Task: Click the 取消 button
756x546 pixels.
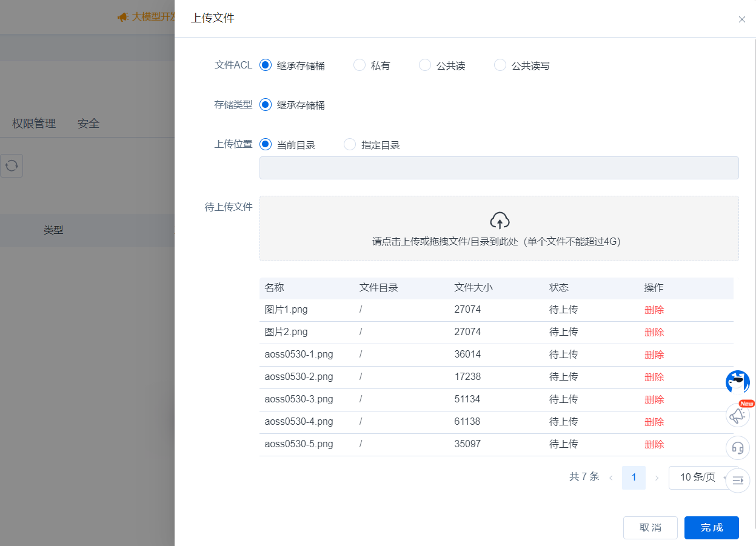Action: [x=650, y=527]
